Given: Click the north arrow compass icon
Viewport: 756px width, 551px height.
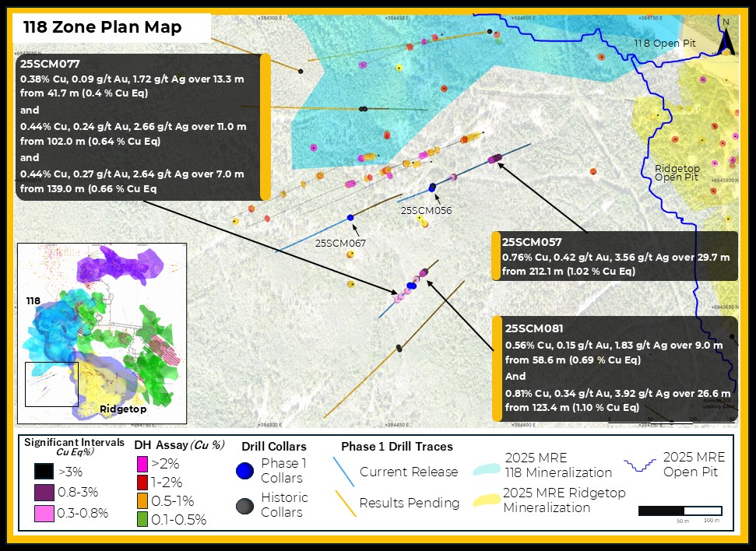Looking at the screenshot, I should [x=726, y=37].
